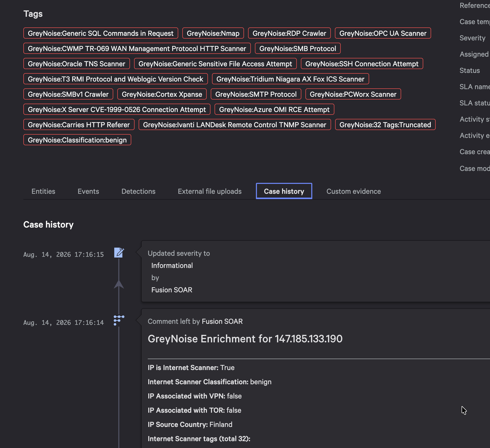Screen dimensions: 490x448
Task: Click IP Associated with VPN line
Action: pyautogui.click(x=195, y=396)
